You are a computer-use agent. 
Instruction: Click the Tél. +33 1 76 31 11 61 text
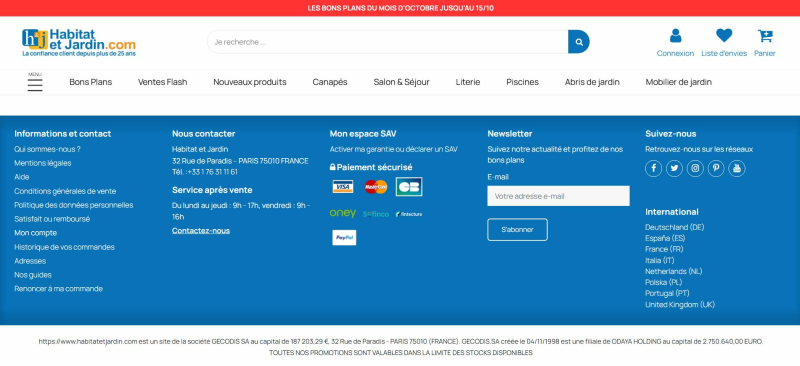205,172
